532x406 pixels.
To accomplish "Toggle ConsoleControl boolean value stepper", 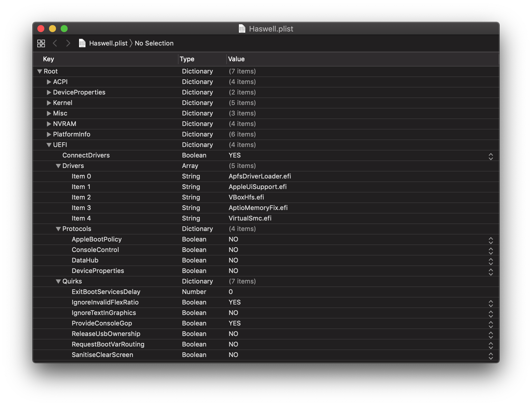I will point(491,251).
